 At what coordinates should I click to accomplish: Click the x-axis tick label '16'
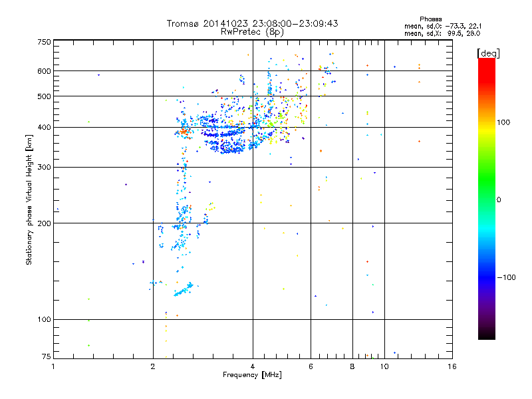452,366
